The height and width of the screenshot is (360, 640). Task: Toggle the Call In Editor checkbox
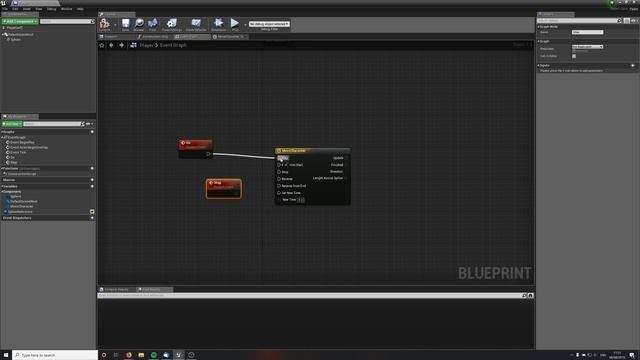pyautogui.click(x=574, y=56)
